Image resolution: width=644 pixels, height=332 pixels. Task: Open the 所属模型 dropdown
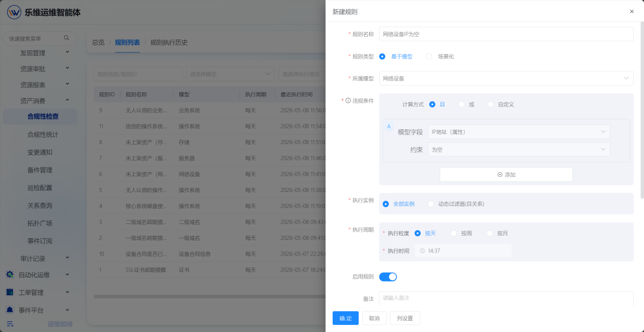click(506, 78)
